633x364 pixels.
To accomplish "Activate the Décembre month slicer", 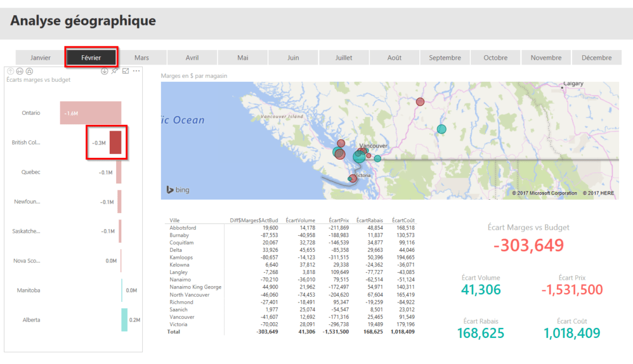I will [x=596, y=57].
